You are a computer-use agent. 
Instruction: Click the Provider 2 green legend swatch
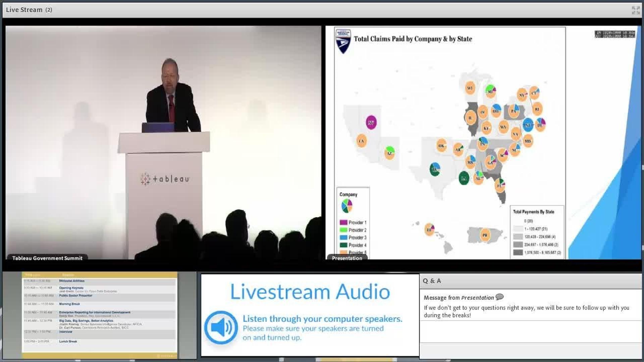click(343, 230)
